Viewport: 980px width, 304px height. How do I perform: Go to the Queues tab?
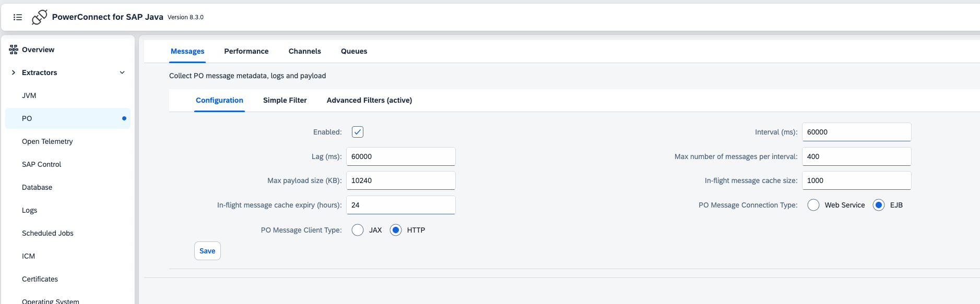[x=354, y=51]
